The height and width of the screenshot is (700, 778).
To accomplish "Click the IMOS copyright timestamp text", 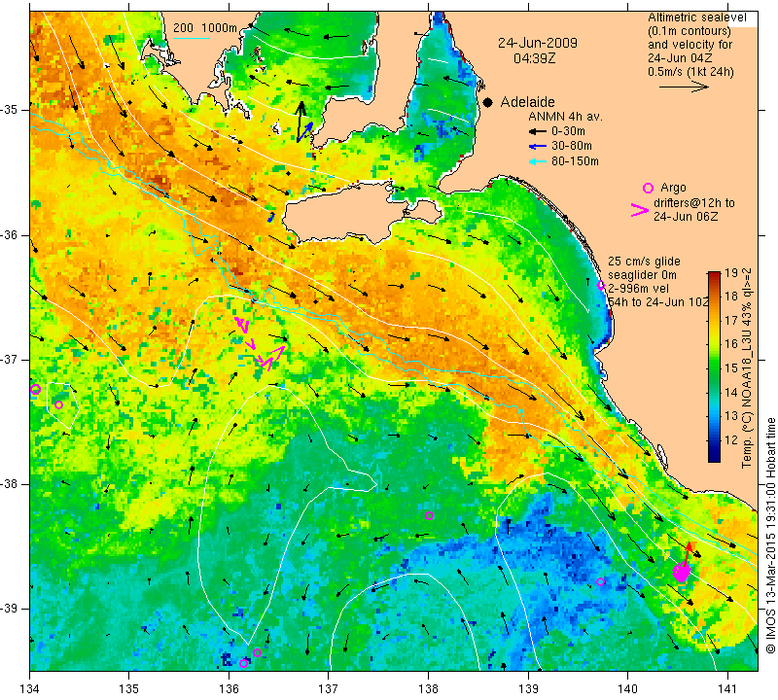I will coord(770,537).
